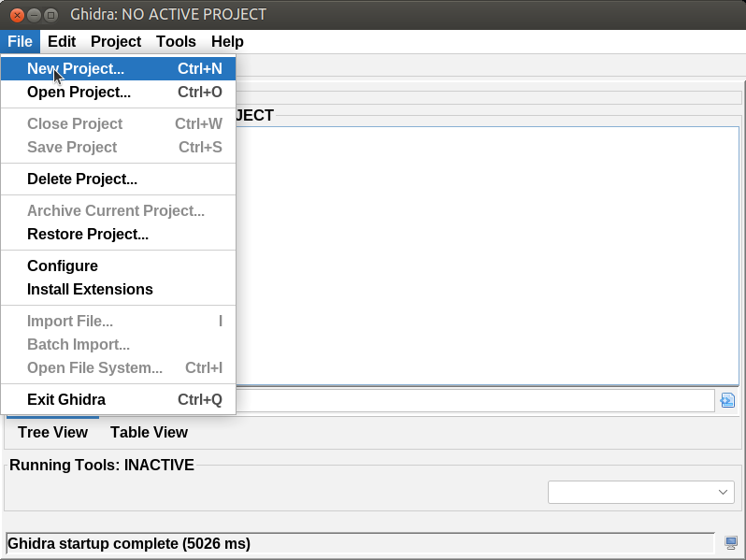This screenshot has width=746, height=560.
Task: Click the console monitor icon in the status bar
Action: pos(731,543)
